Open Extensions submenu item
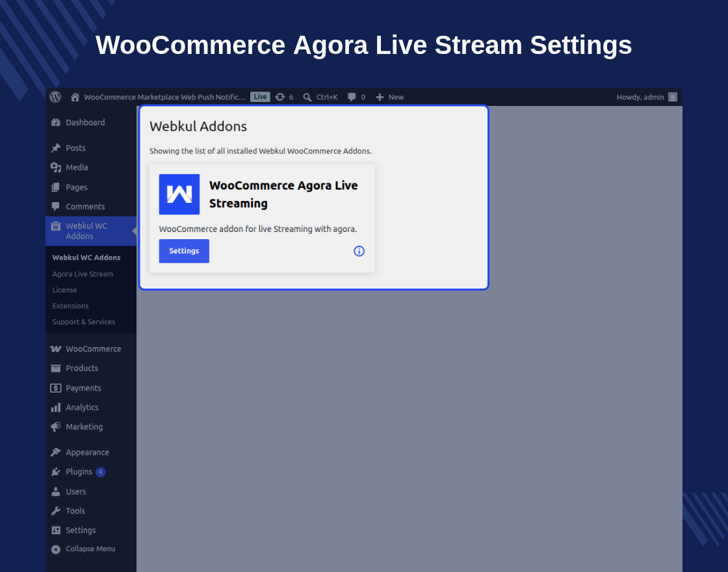Screen dimensions: 728x572 tap(70, 306)
